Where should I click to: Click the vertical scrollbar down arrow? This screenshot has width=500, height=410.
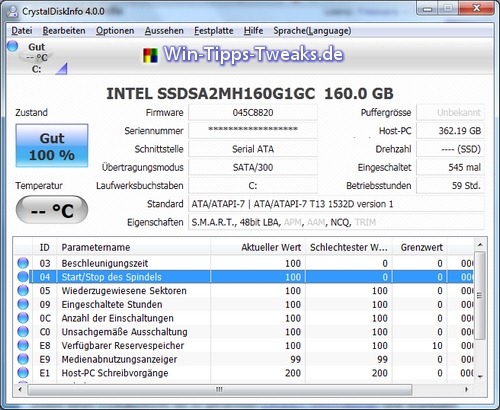click(480, 377)
